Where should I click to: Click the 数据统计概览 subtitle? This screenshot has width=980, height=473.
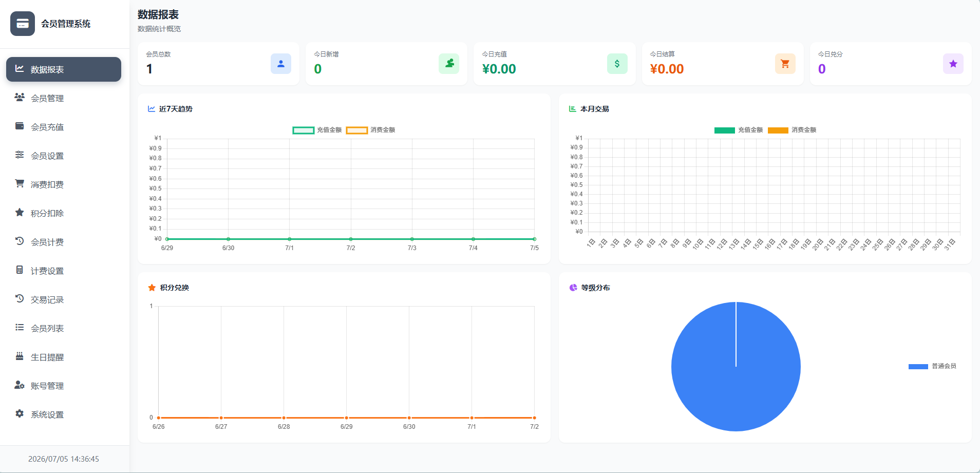coord(159,29)
